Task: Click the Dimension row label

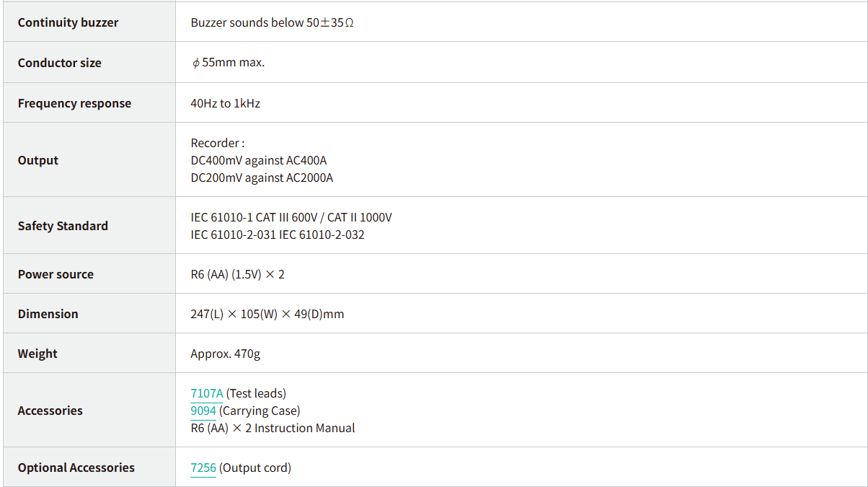Action: pyautogui.click(x=48, y=314)
